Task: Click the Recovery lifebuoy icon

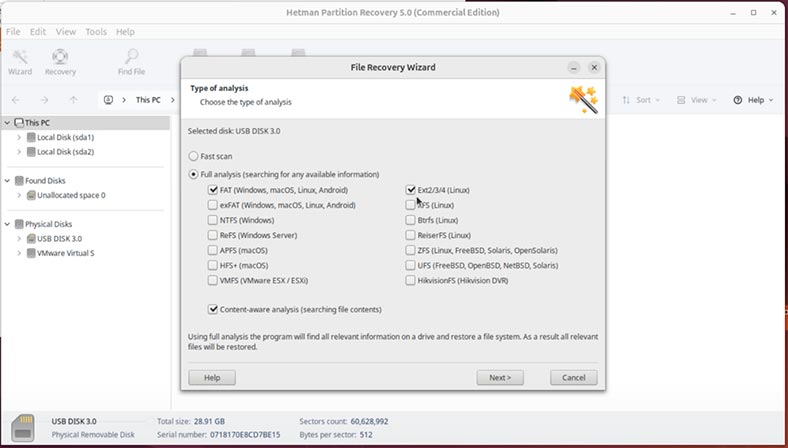Action: pos(60,56)
